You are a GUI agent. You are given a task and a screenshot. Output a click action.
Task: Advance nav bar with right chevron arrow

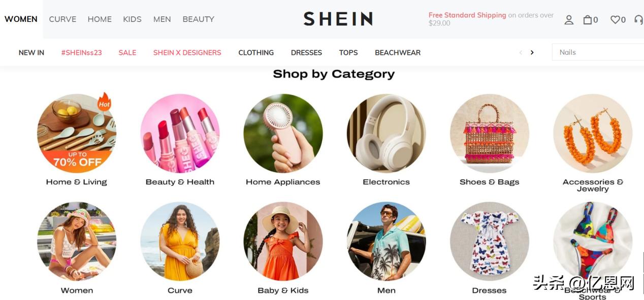tap(532, 52)
